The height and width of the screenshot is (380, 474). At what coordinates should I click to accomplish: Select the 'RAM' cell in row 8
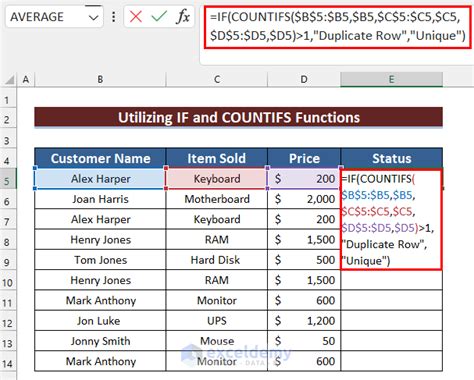tap(217, 240)
